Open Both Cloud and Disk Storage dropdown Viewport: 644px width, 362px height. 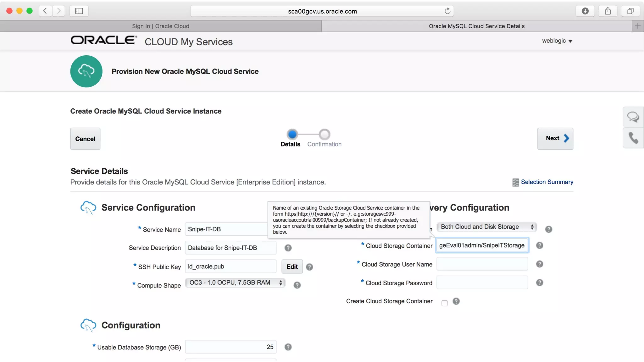pos(486,227)
